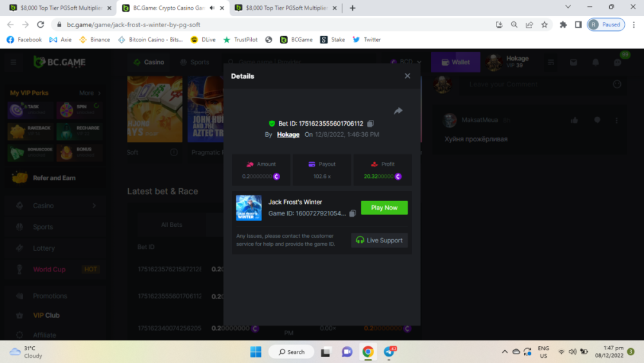Open Hokage user profile link
Viewport: 644px width, 363px height.
pos(288,135)
